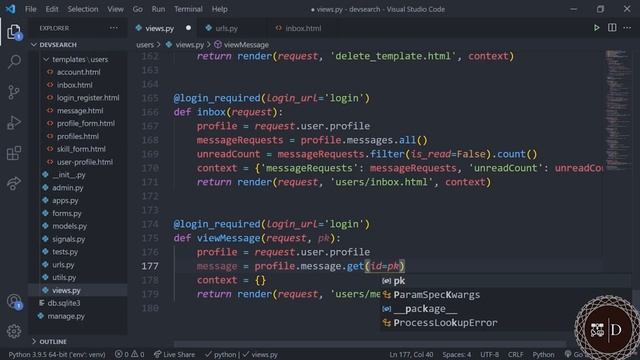Open message.html file

point(80,111)
